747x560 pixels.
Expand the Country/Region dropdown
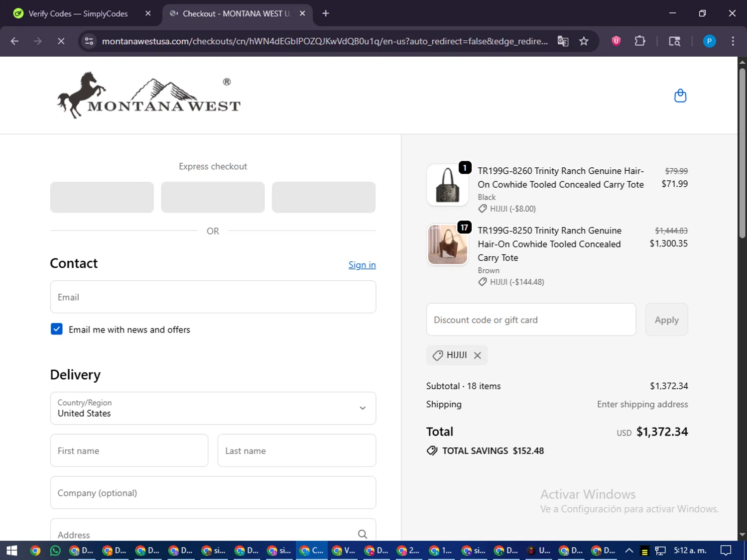pyautogui.click(x=213, y=408)
